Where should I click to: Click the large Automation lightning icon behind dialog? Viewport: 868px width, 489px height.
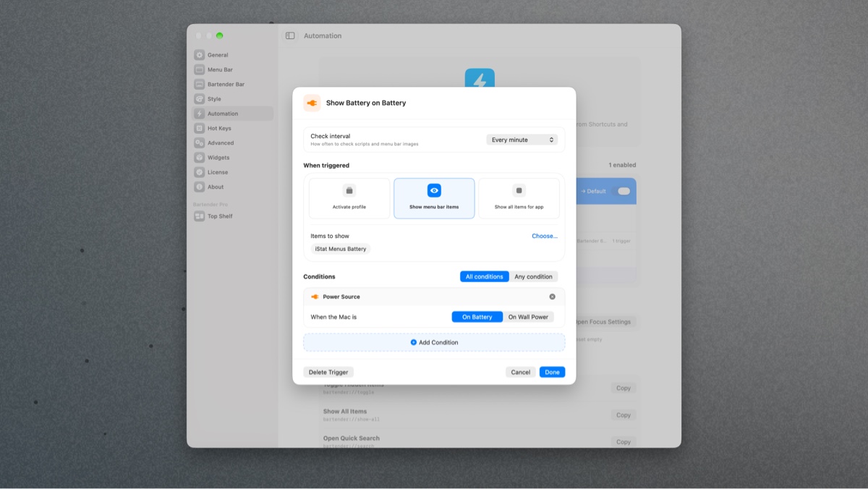pyautogui.click(x=480, y=79)
